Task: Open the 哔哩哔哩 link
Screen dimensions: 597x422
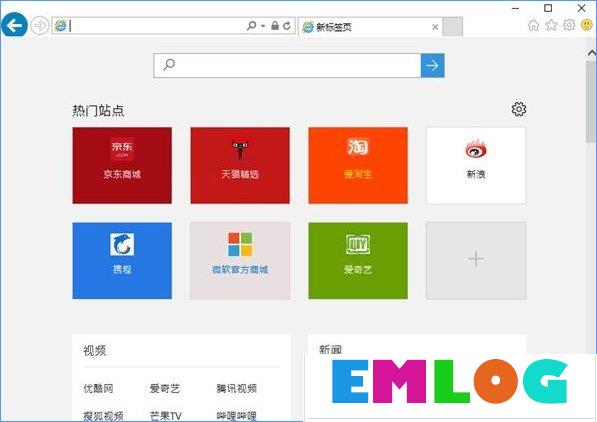Action: [x=236, y=416]
